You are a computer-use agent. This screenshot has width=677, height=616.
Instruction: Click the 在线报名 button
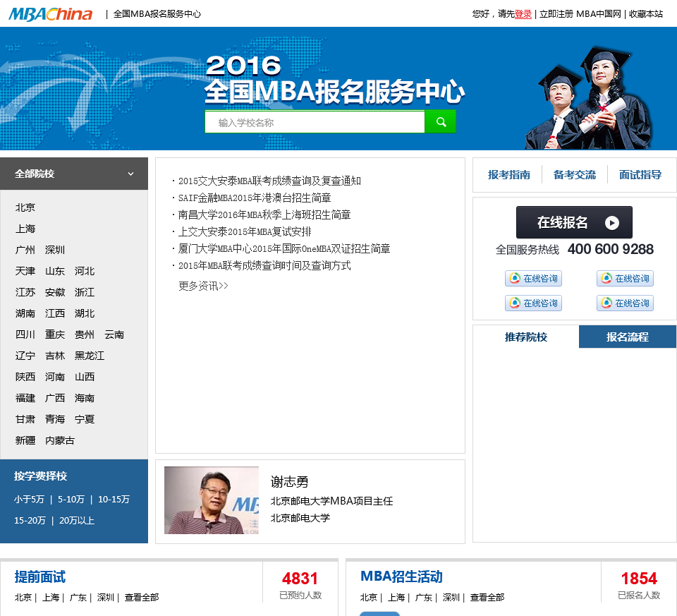[x=574, y=222]
